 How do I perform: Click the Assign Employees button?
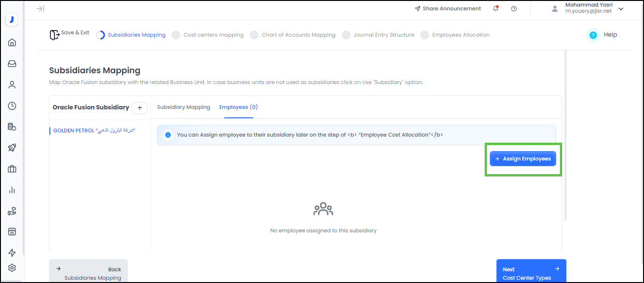click(523, 159)
